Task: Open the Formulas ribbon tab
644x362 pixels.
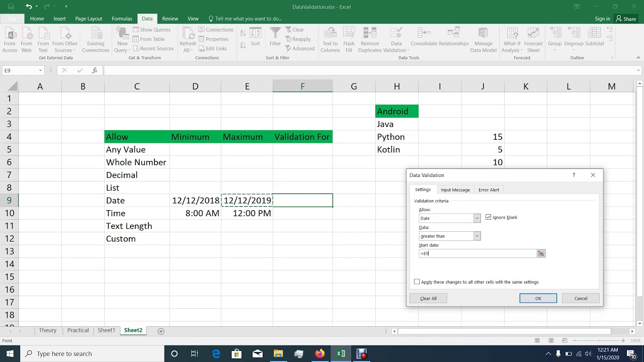Action: [x=122, y=19]
